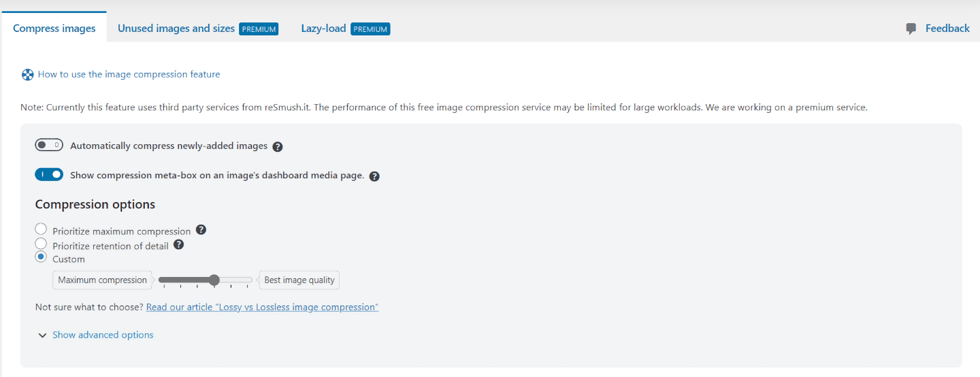Disable Show compression meta-box toggle
This screenshot has width=980, height=377.
point(49,175)
